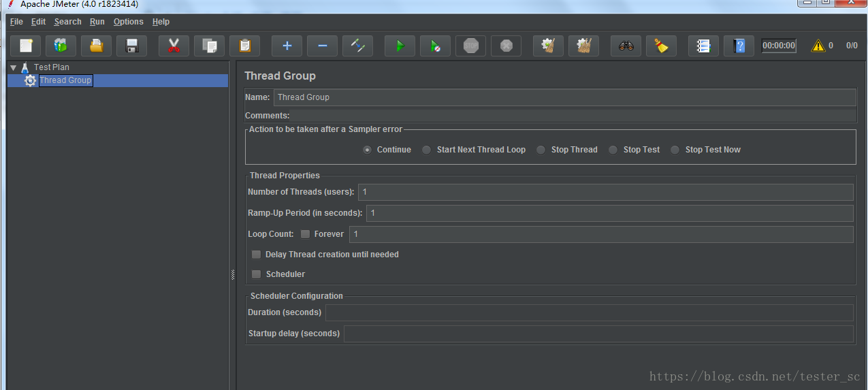Start the test with green play icon
Viewport: 868px width, 390px height.
click(x=400, y=46)
